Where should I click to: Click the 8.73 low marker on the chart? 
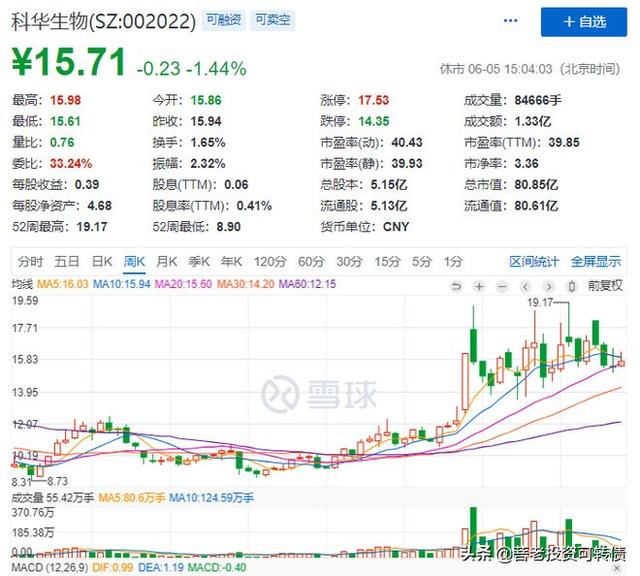[58, 481]
